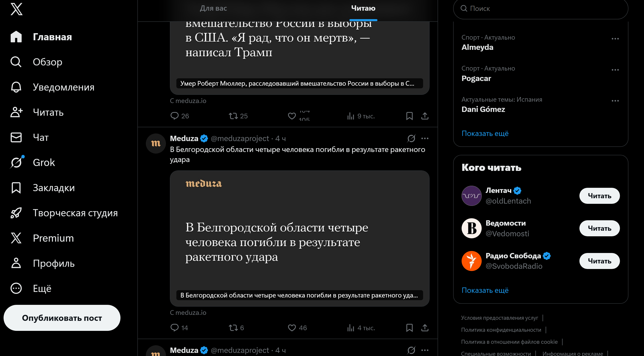Repost the Belgorod post with 6 reposts

(x=236, y=328)
